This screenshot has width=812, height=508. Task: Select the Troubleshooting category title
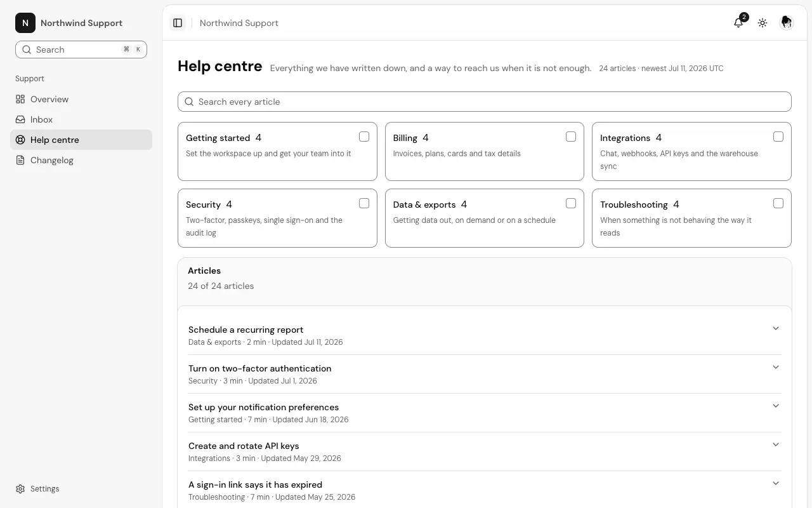634,204
